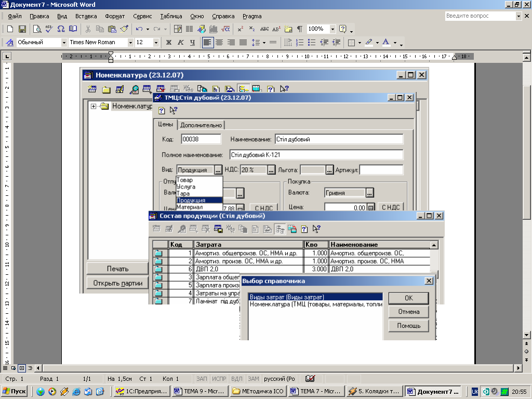Viewport: 532px width, 399px height.
Task: Click the vertical scrollbar down arrow
Action: coord(526,335)
